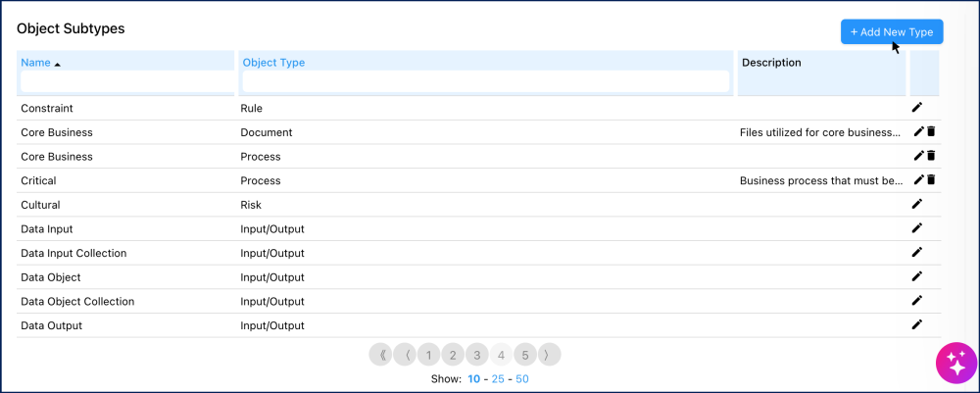Delete the Core Business Process row
The image size is (980, 393).
931,156
